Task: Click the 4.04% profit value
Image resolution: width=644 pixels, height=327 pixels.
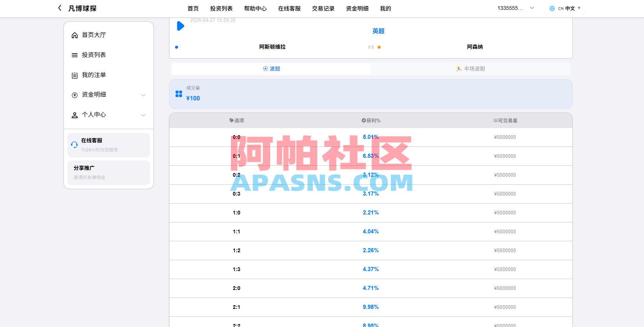Action: click(371, 231)
